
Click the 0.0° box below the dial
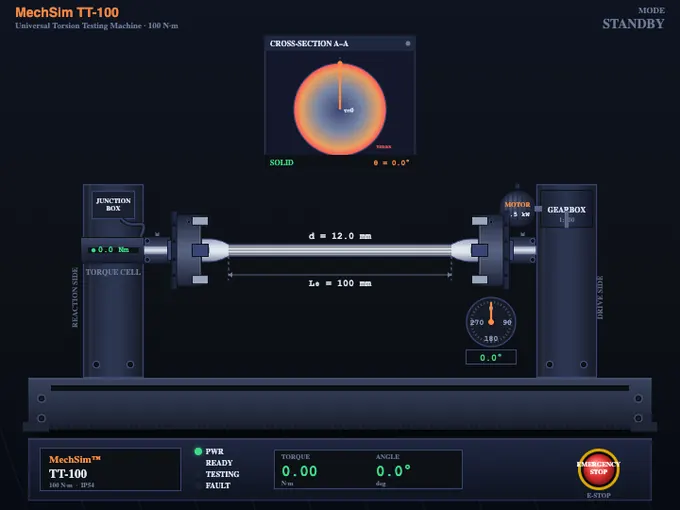(491, 357)
